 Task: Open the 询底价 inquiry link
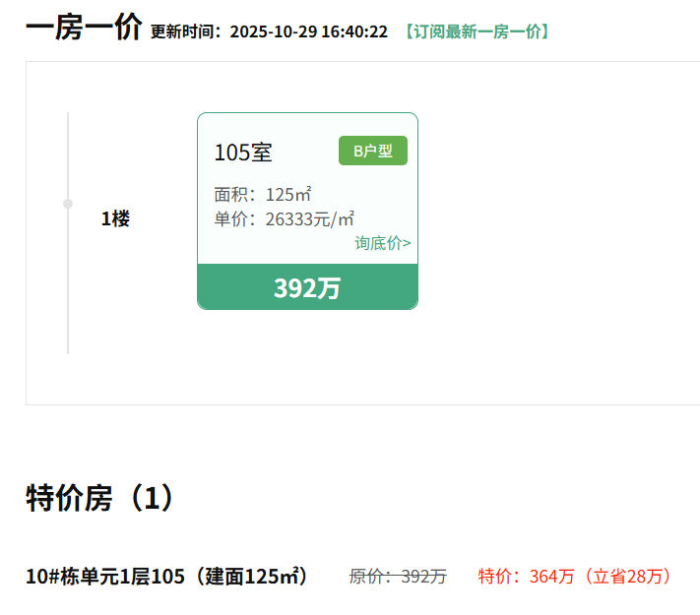point(379,243)
